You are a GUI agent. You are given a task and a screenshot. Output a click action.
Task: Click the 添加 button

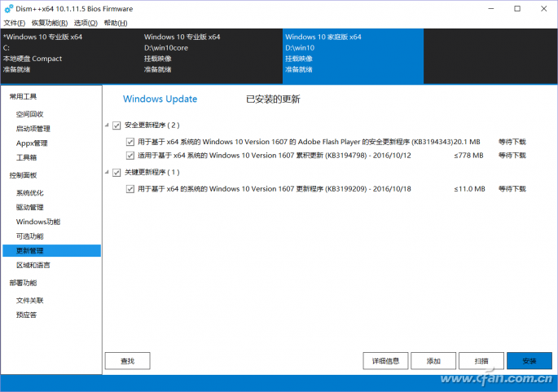tap(433, 361)
